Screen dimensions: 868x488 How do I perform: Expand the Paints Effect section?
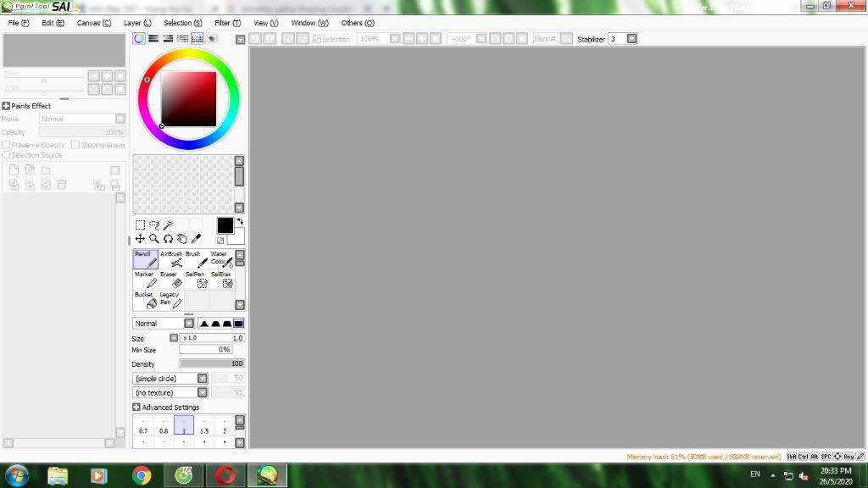point(6,106)
